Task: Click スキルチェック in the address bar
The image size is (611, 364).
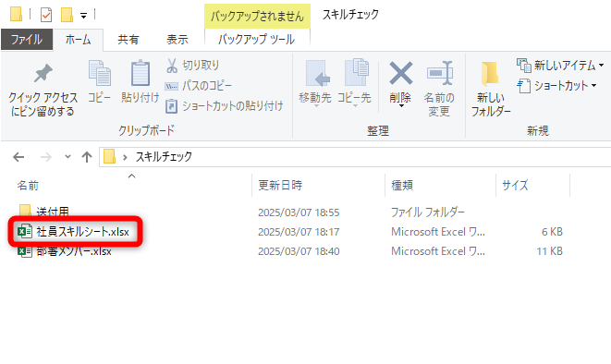Action: 164,157
